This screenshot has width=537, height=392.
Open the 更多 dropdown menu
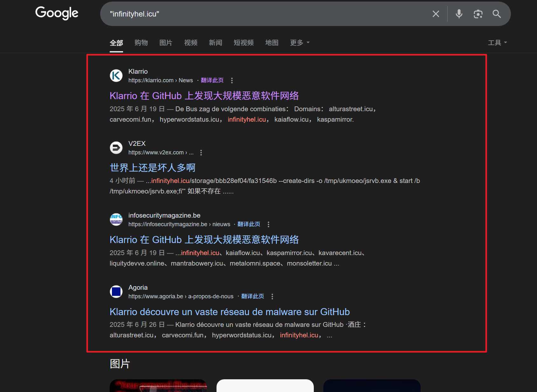click(299, 43)
